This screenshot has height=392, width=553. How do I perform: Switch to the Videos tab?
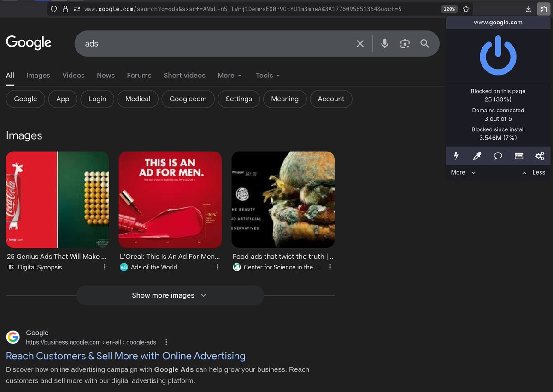click(x=74, y=76)
